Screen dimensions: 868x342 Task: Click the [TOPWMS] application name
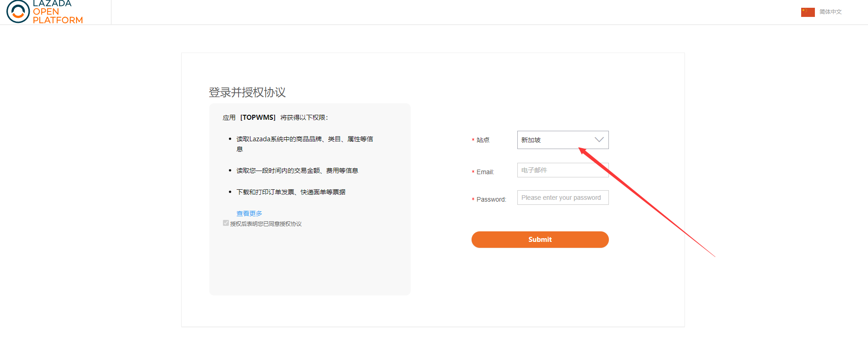(x=258, y=118)
